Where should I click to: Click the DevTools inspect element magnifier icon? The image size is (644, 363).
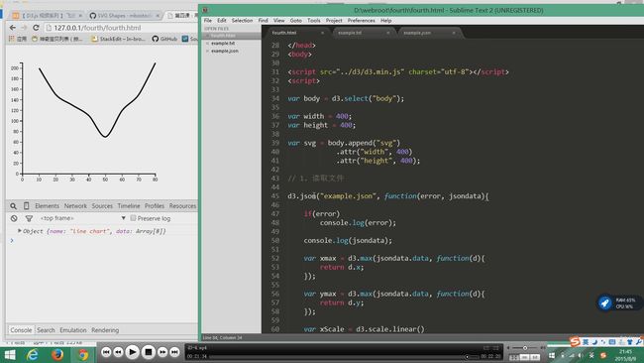[x=14, y=206]
